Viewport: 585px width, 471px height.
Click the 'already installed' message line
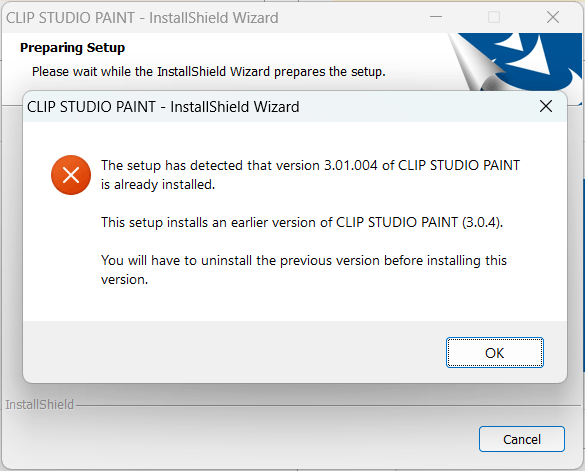pos(158,184)
